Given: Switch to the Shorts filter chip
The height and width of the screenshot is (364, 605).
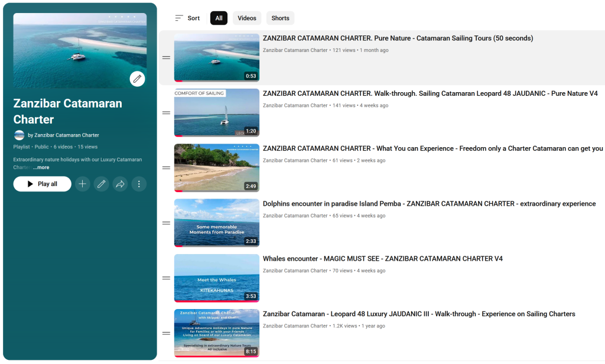Looking at the screenshot, I should point(280,18).
